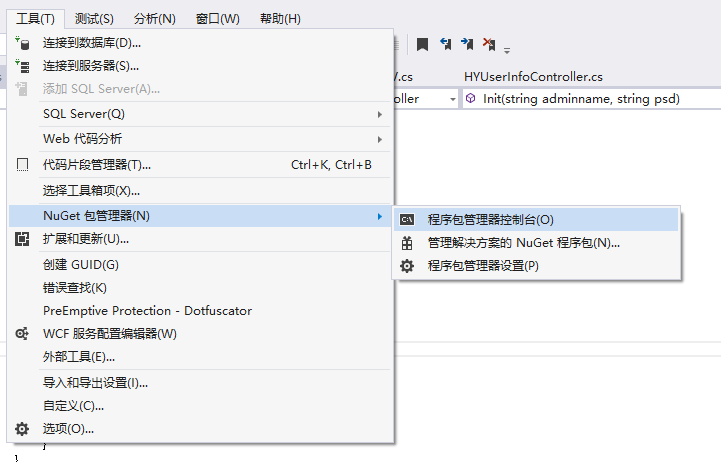Open the 分析(N) menu
The image size is (721, 462).
[x=154, y=19]
